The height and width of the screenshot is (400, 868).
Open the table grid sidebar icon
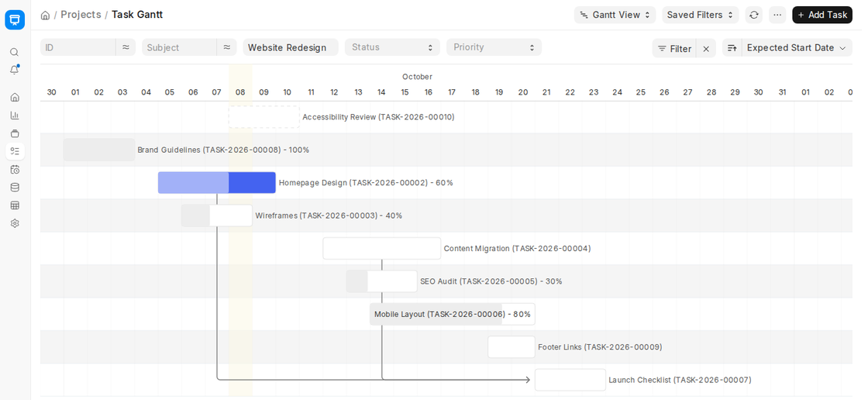click(15, 205)
